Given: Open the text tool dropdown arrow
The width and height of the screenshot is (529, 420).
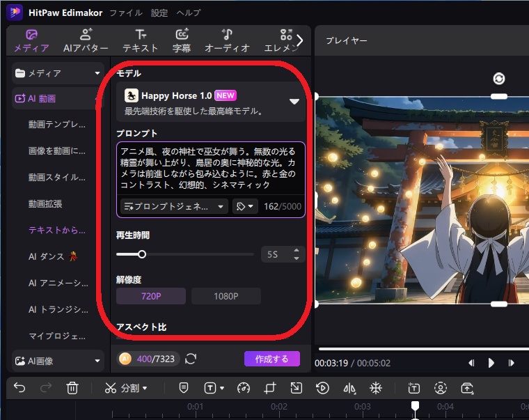Looking at the screenshot, I should click(x=221, y=388).
